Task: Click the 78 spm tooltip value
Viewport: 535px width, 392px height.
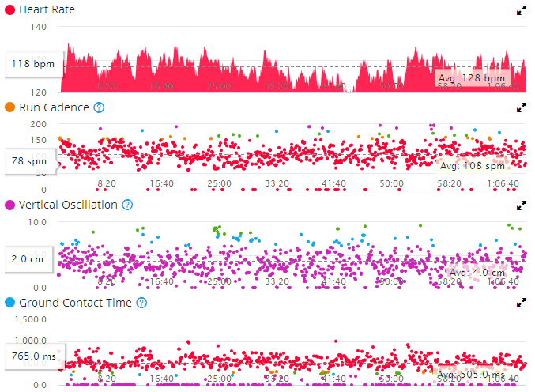Action: tap(29, 161)
